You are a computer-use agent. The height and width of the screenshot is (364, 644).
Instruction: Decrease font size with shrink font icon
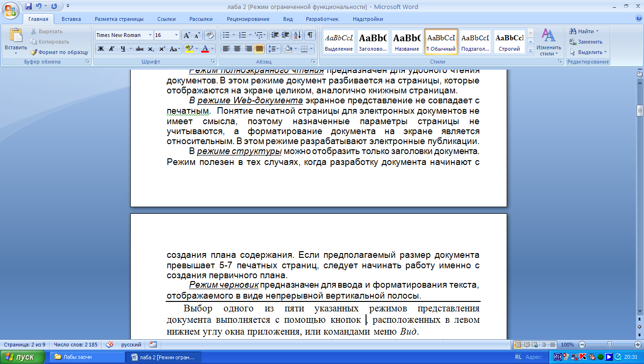pyautogui.click(x=197, y=35)
